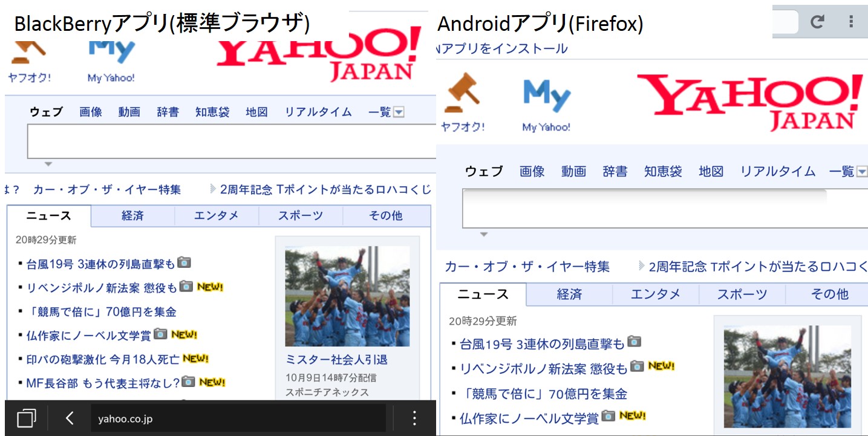Viewport: 868px width, 436px height.
Task: Open MF長谷部 もう代表主将なし? headline
Action: 103,383
